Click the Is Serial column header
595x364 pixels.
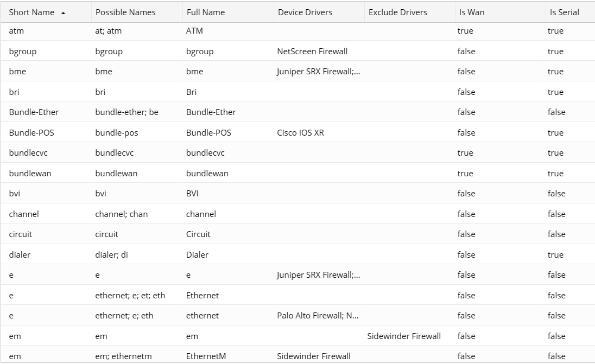pos(565,12)
